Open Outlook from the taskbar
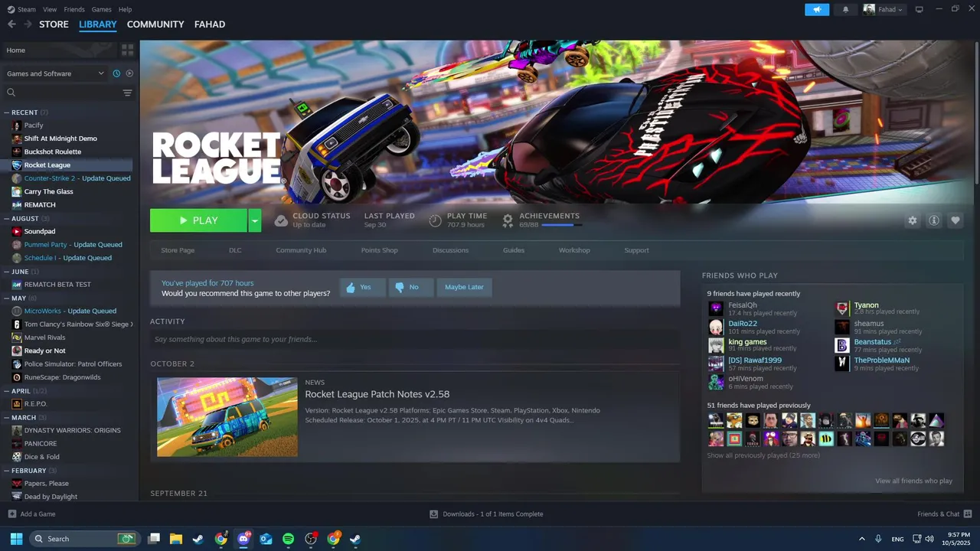 point(266,539)
